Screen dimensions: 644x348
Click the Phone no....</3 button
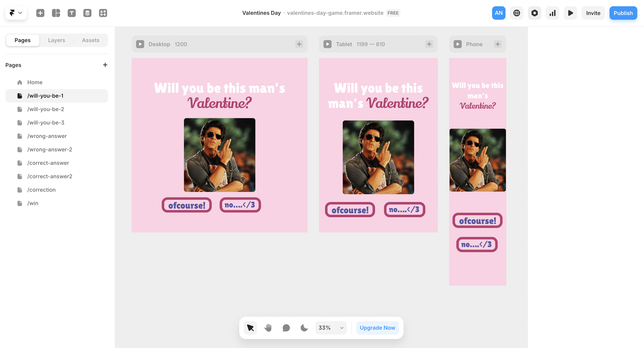coord(477,245)
